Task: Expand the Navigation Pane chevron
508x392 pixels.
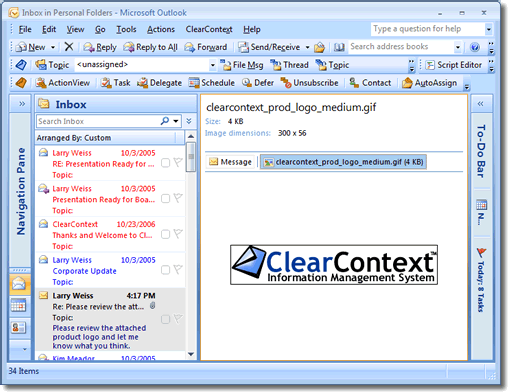Action: [22, 104]
